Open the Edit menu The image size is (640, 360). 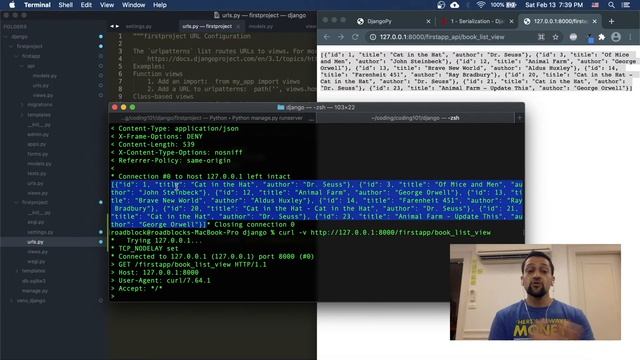pos(86,5)
